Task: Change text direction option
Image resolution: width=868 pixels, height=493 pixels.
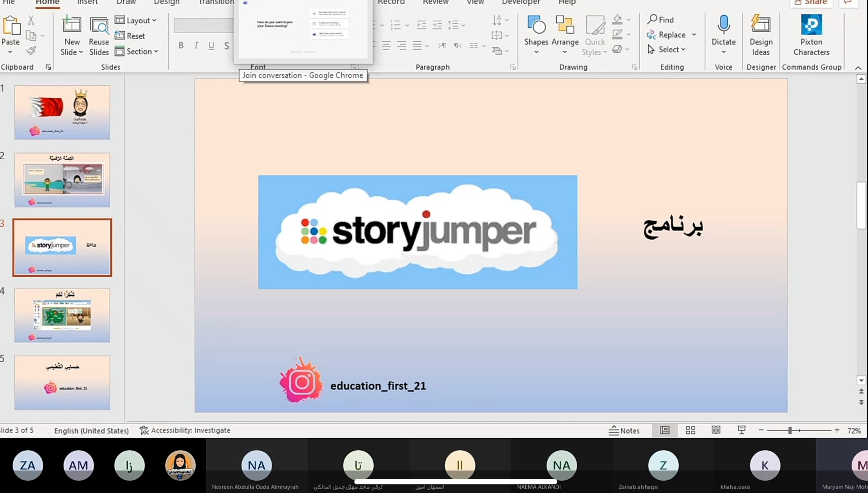Action: (x=500, y=20)
